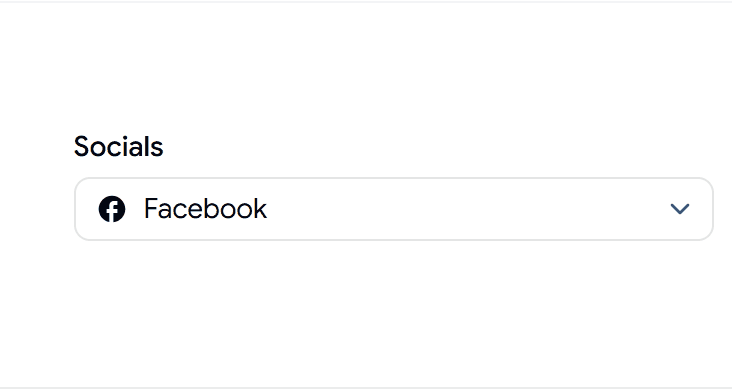Click the round Facebook glyph
Viewport: 732px width, 390px height.
112,209
